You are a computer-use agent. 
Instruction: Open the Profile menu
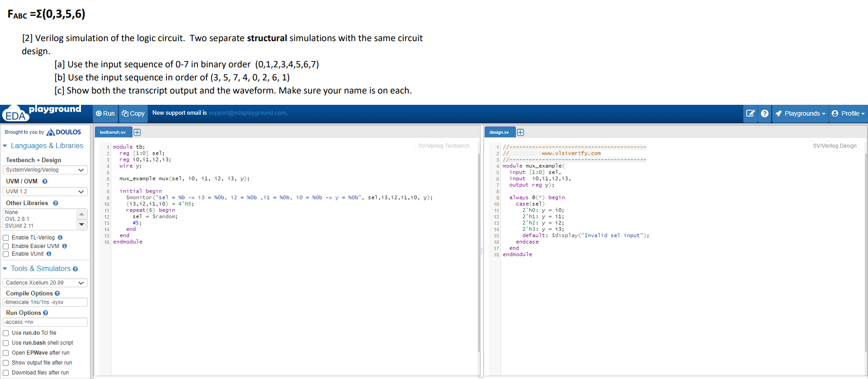point(849,113)
